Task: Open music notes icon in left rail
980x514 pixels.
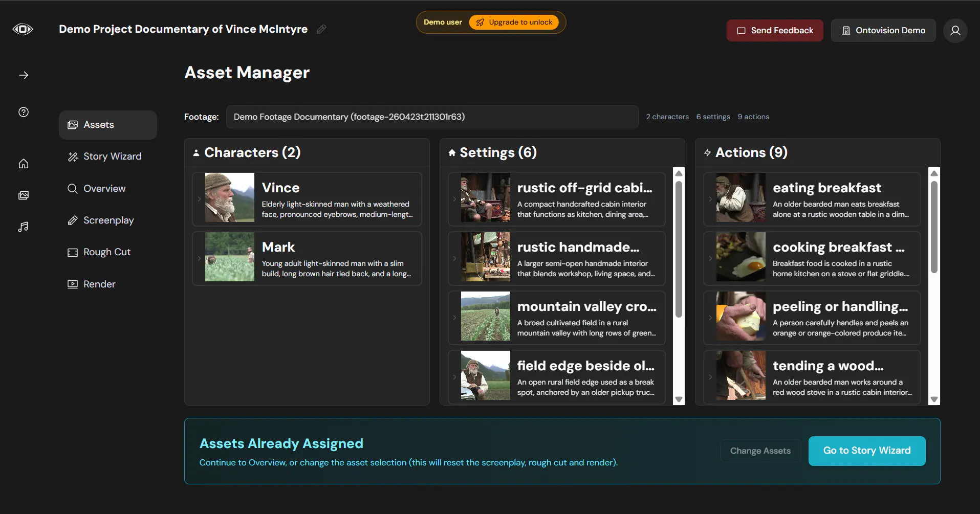Action: point(24,227)
